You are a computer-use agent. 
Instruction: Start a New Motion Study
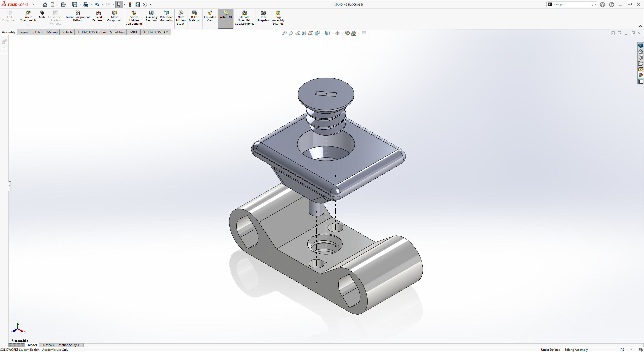[181, 13]
